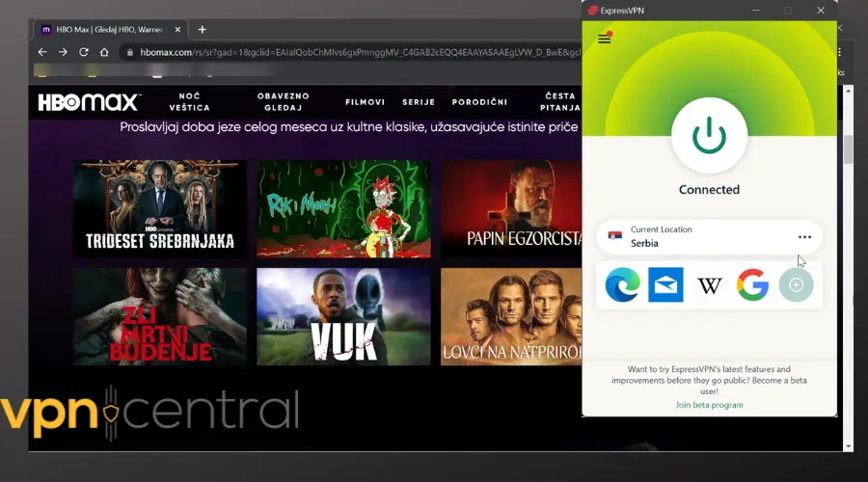Click the scrollbar down arrow

(848, 446)
